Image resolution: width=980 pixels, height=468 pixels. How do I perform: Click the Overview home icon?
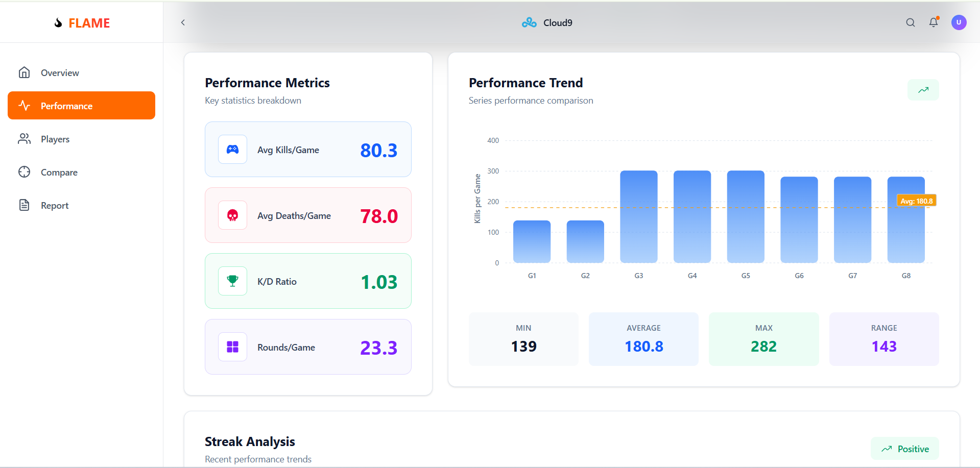(24, 72)
